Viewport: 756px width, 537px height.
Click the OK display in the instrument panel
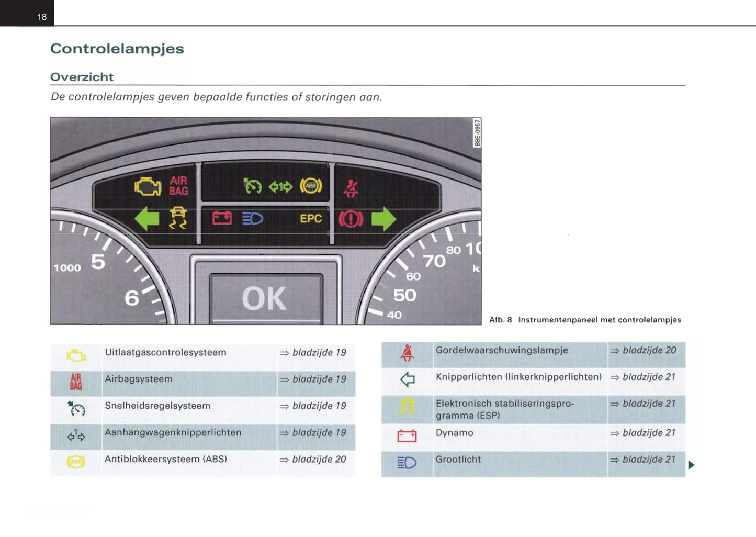265,298
